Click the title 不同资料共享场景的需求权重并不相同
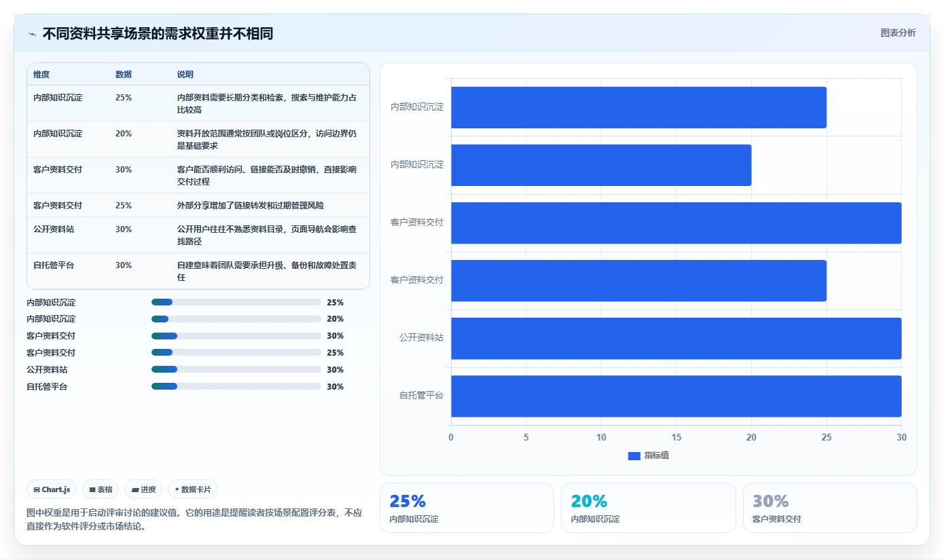Image resolution: width=944 pixels, height=560 pixels. point(158,34)
